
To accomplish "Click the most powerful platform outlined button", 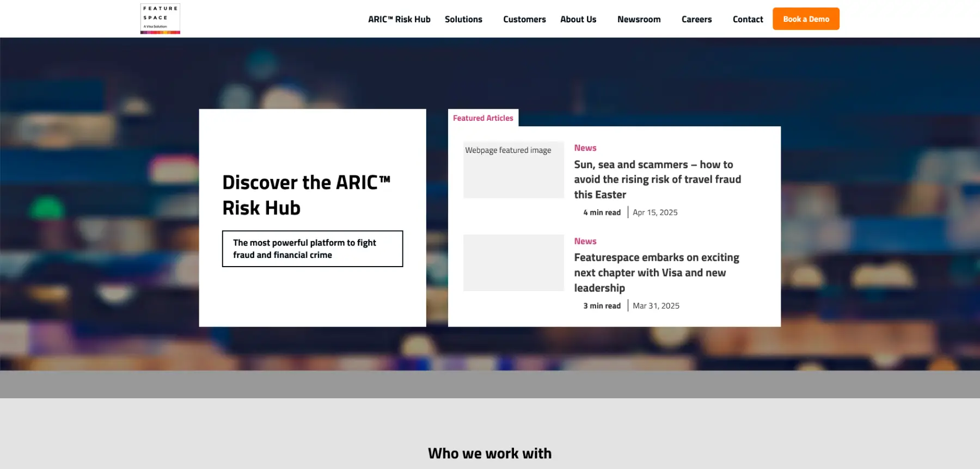I will pos(312,249).
